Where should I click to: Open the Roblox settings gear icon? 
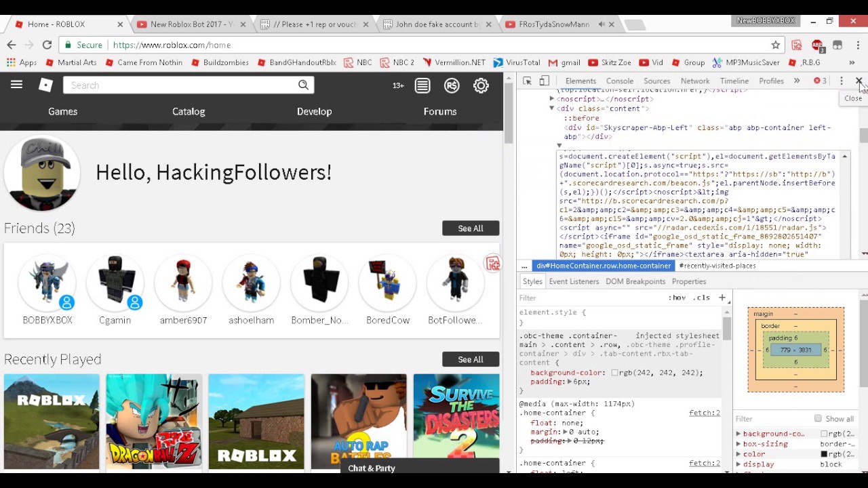(481, 85)
